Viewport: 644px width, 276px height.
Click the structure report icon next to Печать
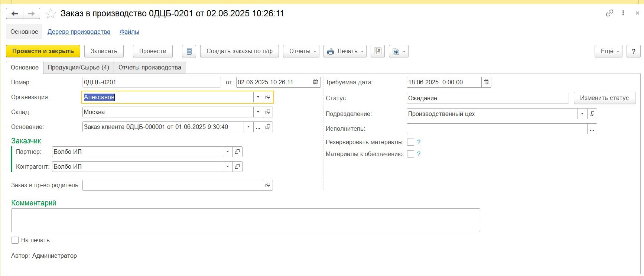click(x=378, y=51)
